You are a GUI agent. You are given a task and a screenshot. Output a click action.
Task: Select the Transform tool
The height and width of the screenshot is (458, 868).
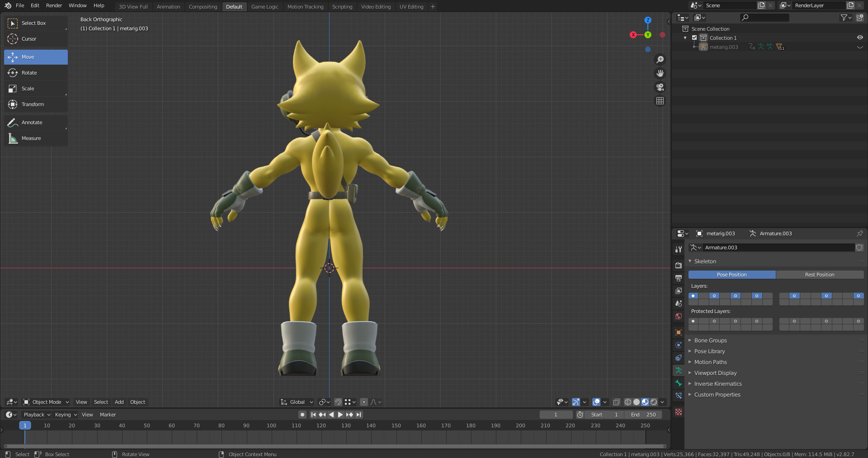[x=36, y=104]
